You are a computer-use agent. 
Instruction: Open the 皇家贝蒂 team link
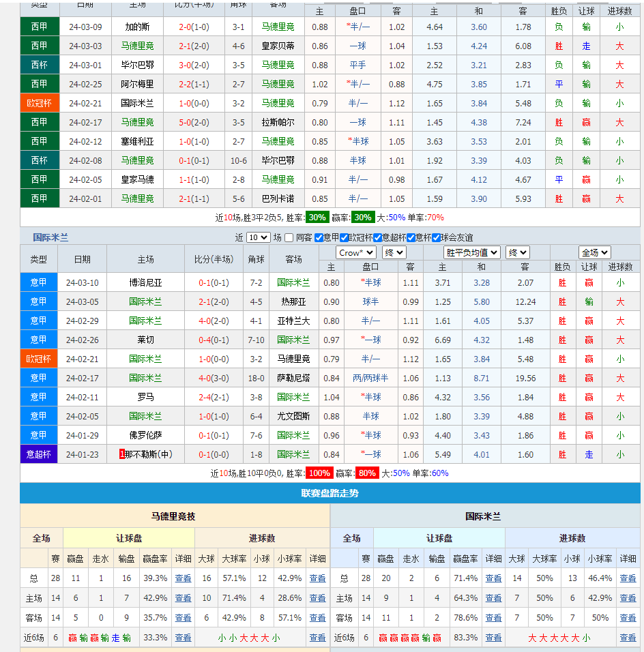pos(278,46)
